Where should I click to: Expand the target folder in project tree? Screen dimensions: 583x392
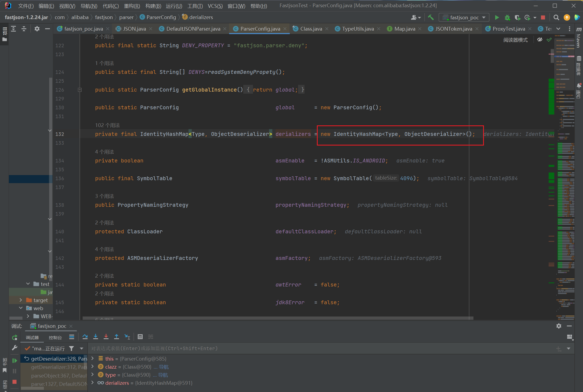click(21, 300)
